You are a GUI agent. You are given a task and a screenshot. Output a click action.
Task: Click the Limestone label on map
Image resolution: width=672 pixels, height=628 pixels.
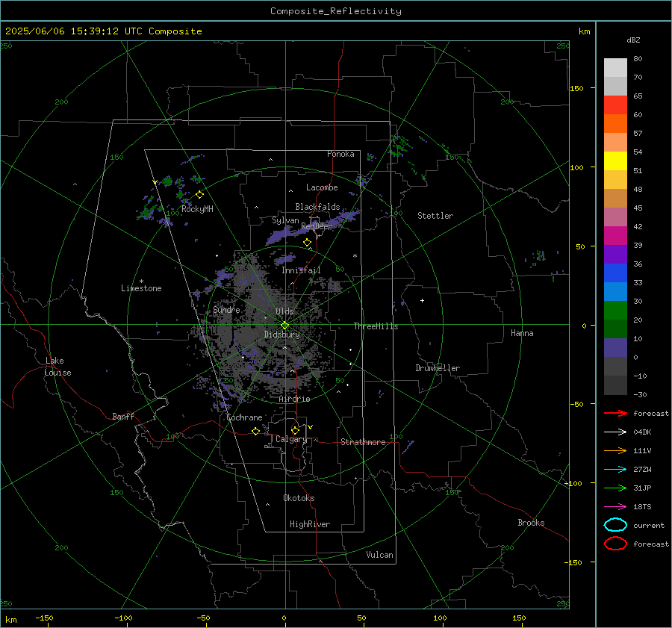pyautogui.click(x=141, y=288)
